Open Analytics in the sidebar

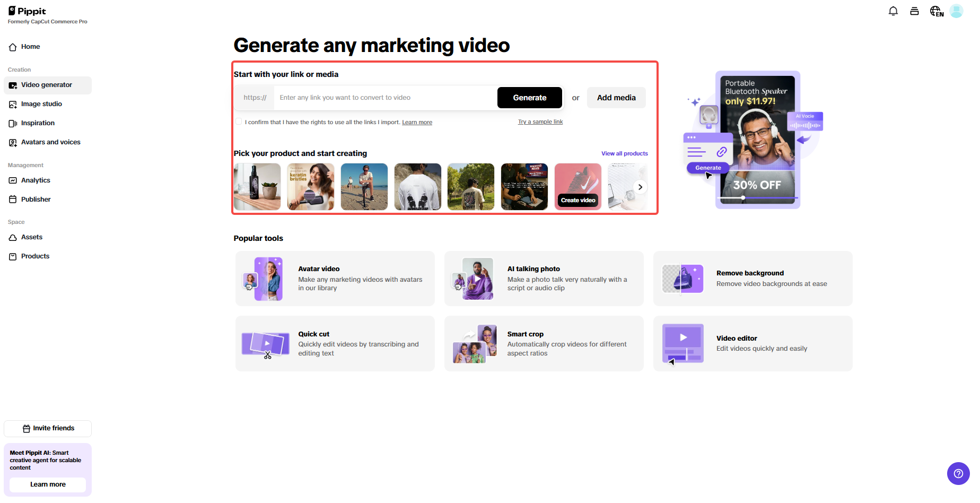coord(48,180)
